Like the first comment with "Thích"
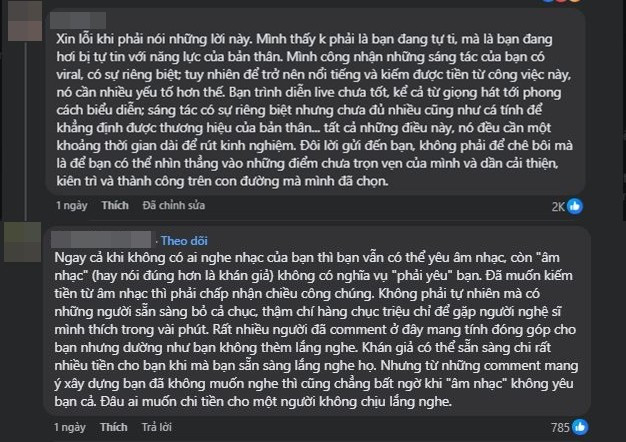This screenshot has width=626, height=442. tap(115, 205)
